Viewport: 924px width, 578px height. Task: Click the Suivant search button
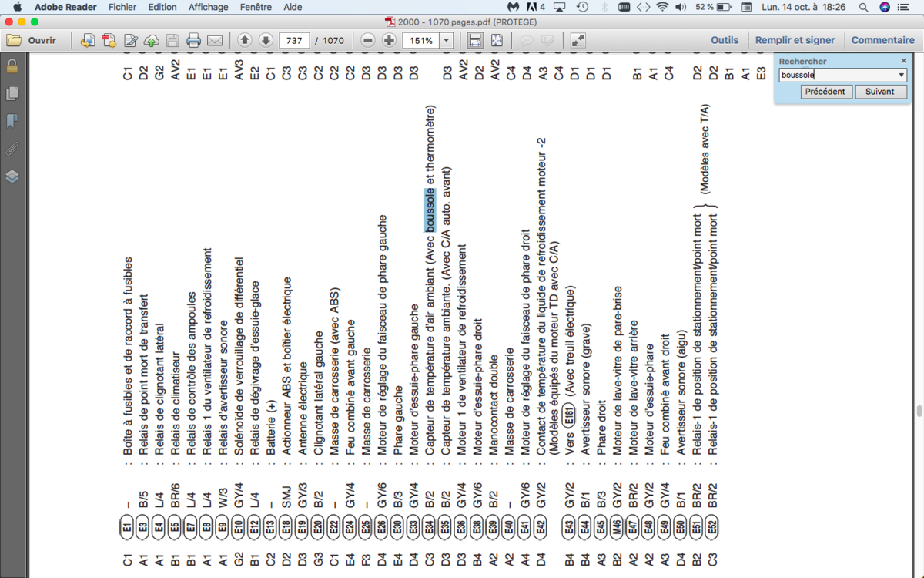click(x=880, y=91)
